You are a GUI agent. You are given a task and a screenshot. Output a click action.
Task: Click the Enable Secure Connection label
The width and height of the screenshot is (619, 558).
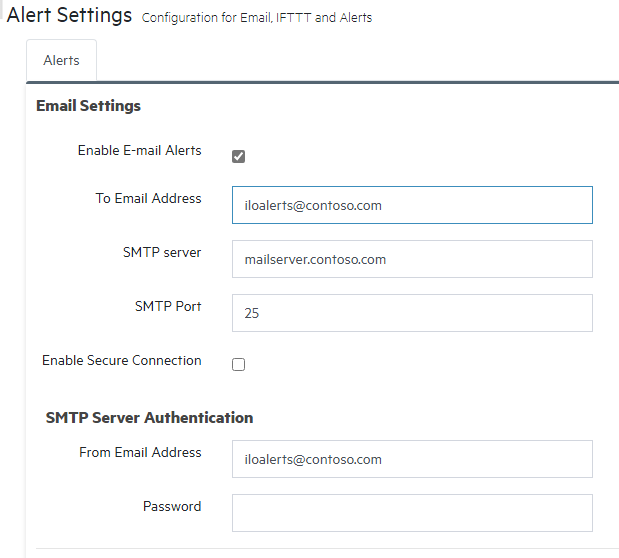pos(122,361)
